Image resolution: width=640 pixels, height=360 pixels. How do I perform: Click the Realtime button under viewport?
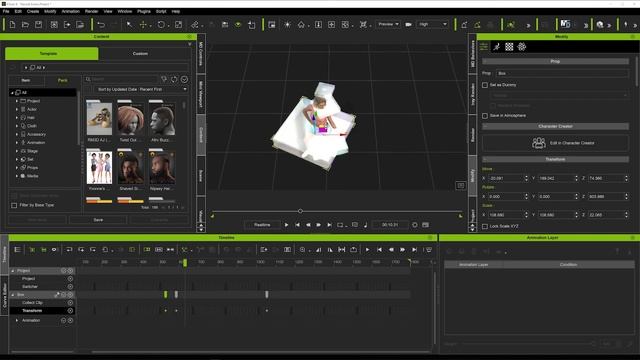[262, 225]
